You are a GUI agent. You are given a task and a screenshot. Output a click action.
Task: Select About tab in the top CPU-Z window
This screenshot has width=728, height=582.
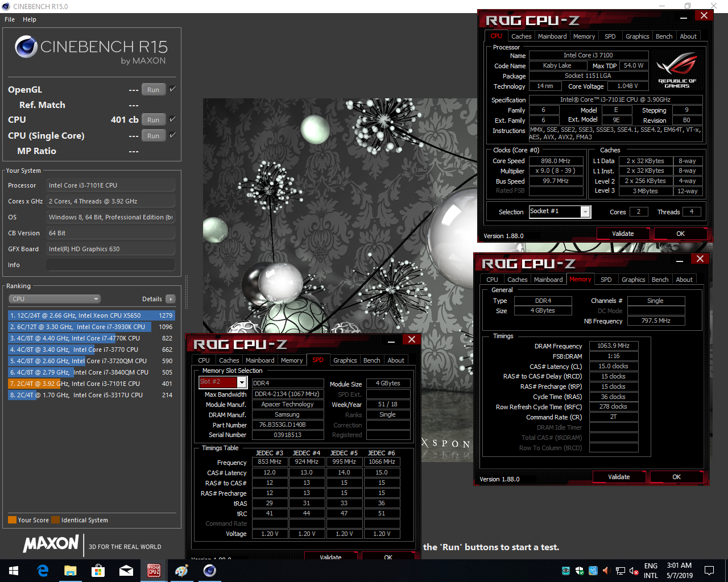(688, 36)
